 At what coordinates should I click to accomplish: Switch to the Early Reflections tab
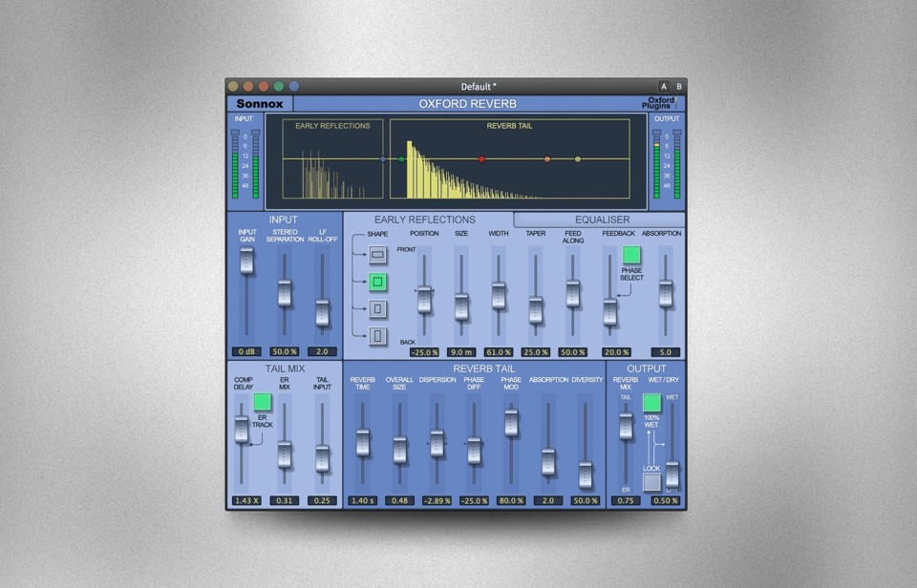pyautogui.click(x=425, y=220)
